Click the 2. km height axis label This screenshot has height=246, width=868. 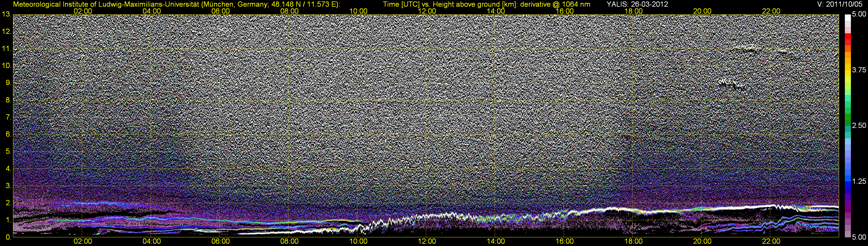(x=8, y=203)
